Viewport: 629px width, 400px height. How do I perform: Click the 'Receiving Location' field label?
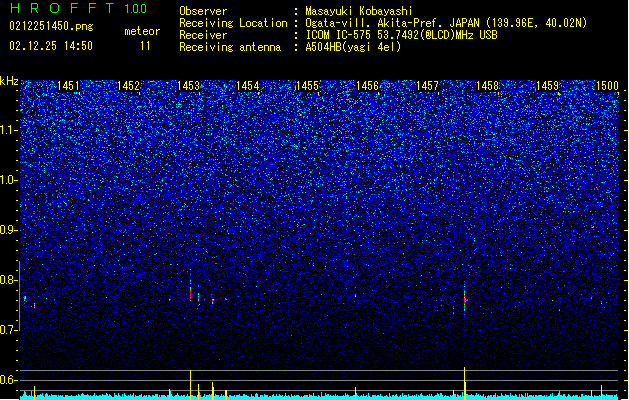[233, 23]
